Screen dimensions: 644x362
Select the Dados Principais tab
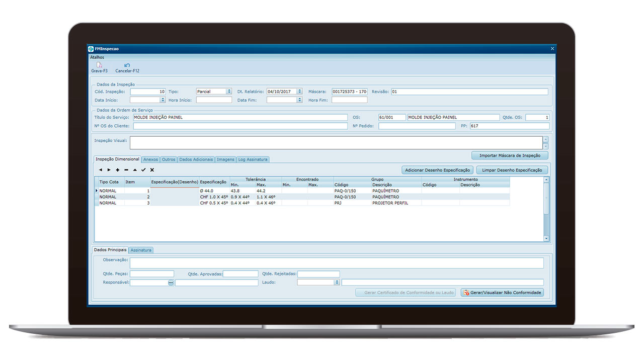click(110, 249)
